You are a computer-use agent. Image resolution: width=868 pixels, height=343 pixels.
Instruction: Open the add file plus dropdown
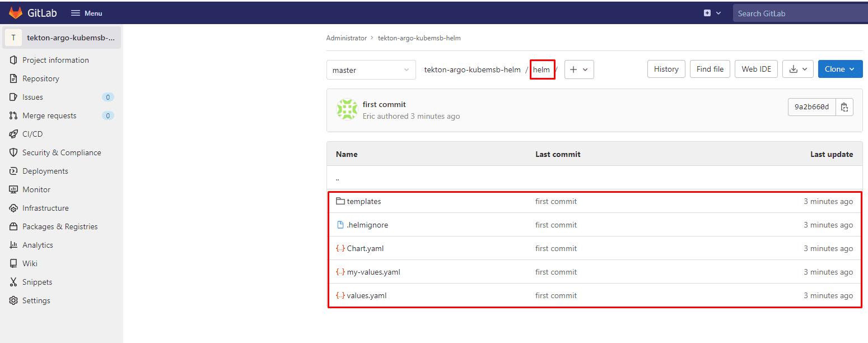click(579, 69)
